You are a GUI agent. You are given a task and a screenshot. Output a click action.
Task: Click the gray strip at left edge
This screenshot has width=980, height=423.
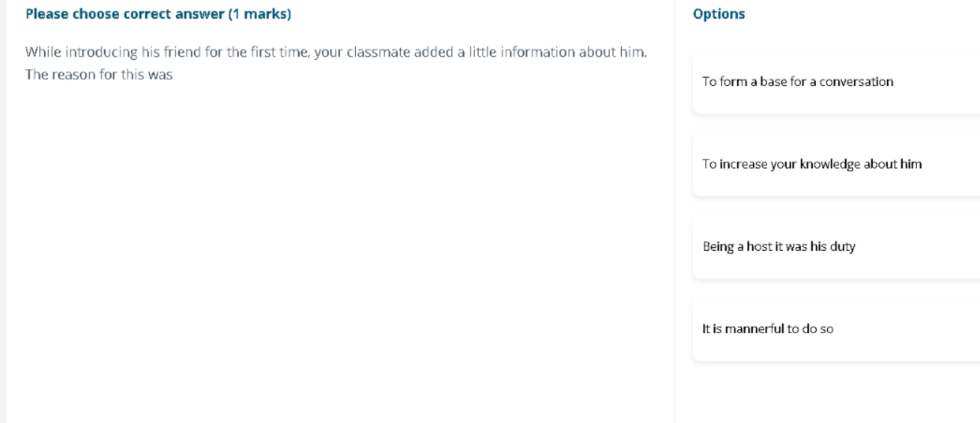tap(3, 211)
